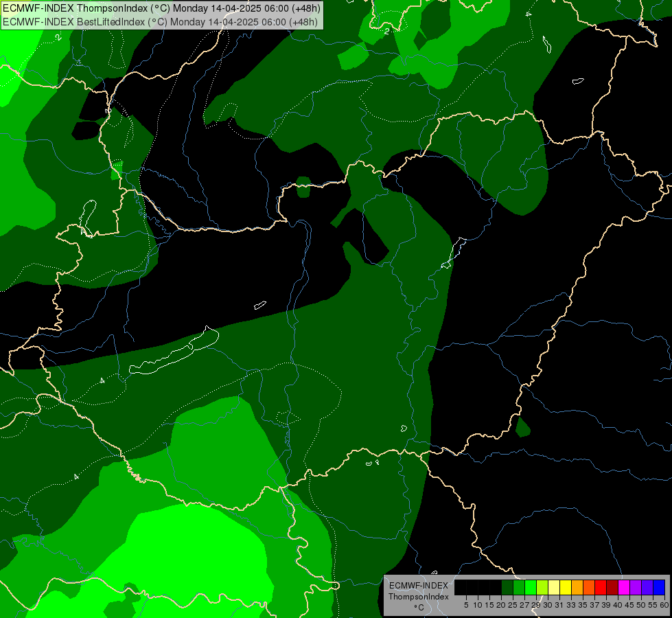Click the legend tick value 20
The height and width of the screenshot is (618, 672).
point(501,605)
